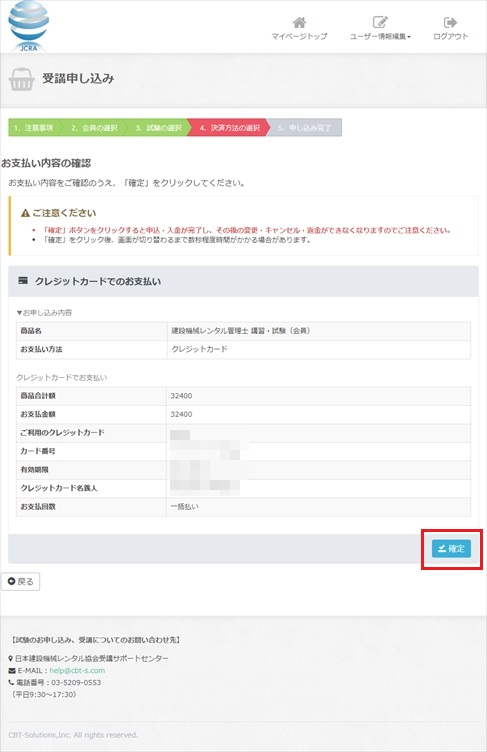Click the ユーザー情報編集 pencil icon
487x752 pixels.
coord(380,22)
